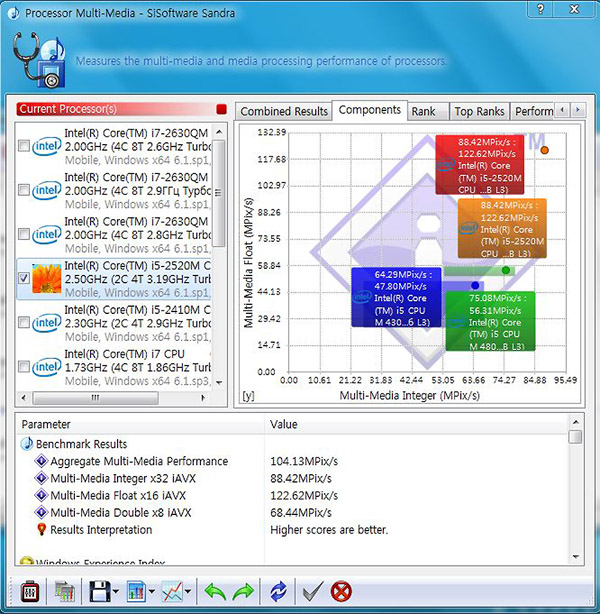Open the line graph view icon
The height and width of the screenshot is (614, 600).
point(172,592)
